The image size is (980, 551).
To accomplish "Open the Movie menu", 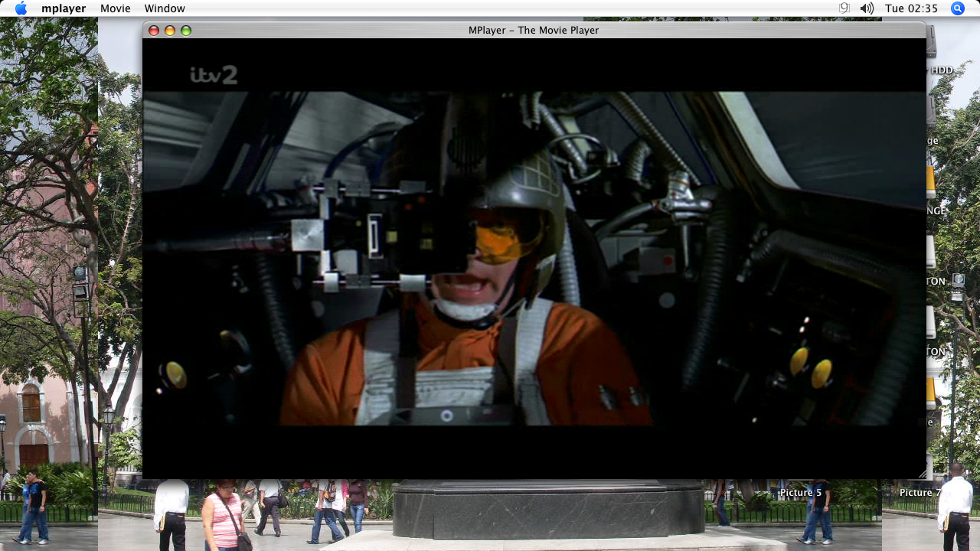I will pos(115,8).
